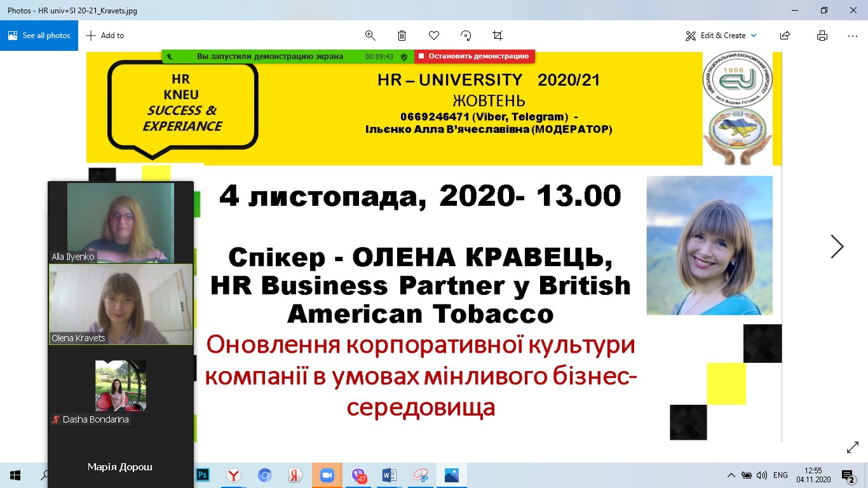Select Alla Ilyenko video thumbnail

121,222
